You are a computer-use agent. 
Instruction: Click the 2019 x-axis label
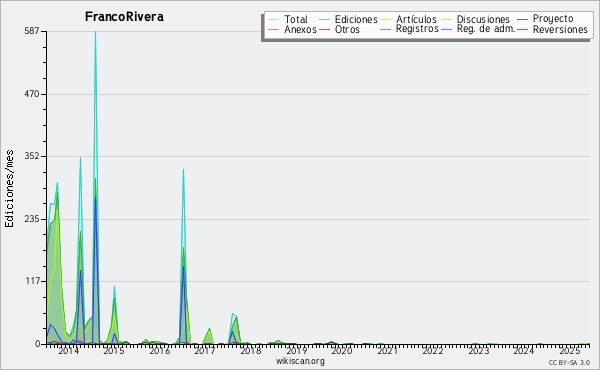click(x=296, y=350)
